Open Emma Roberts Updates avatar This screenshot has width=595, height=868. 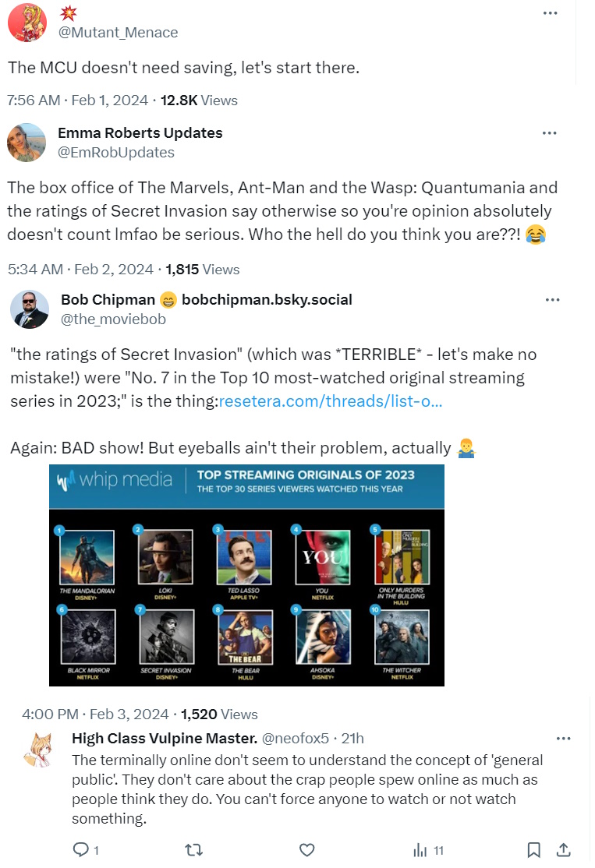pyautogui.click(x=27, y=143)
